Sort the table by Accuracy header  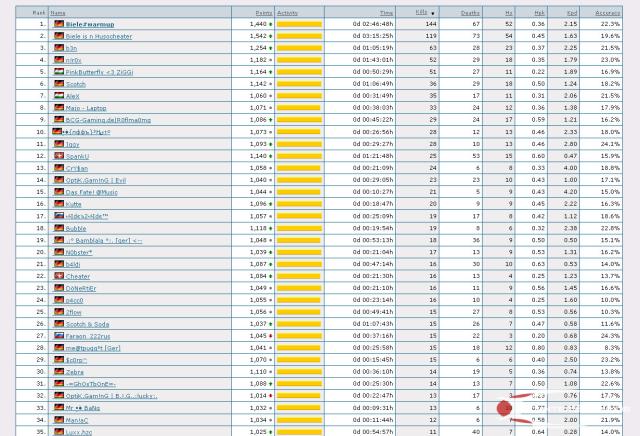606,12
